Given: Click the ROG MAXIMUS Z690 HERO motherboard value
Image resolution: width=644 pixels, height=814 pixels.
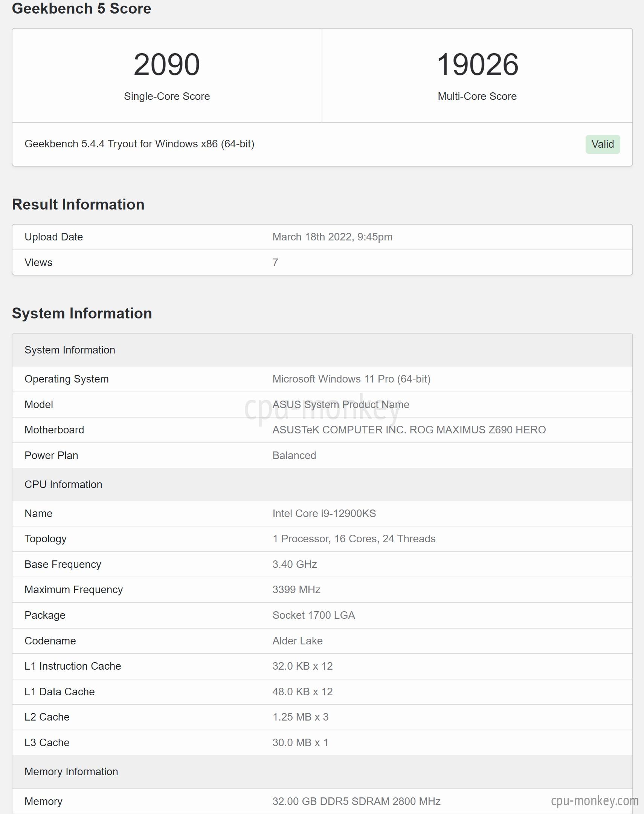Looking at the screenshot, I should [x=409, y=430].
